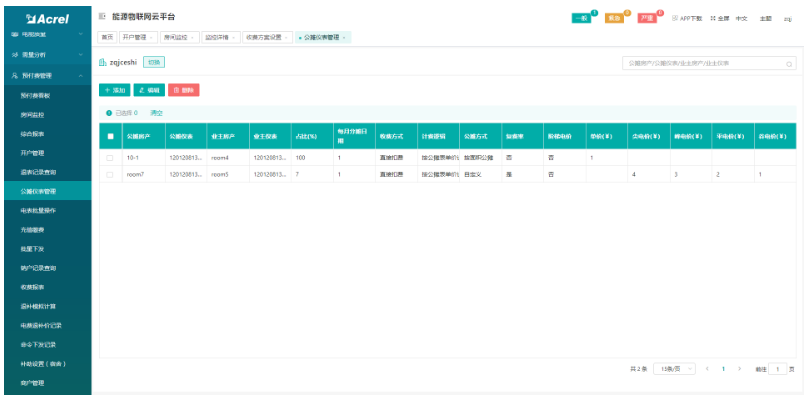This screenshot has width=804, height=396.
Task: Open the zqj user menu
Action: tap(788, 18)
